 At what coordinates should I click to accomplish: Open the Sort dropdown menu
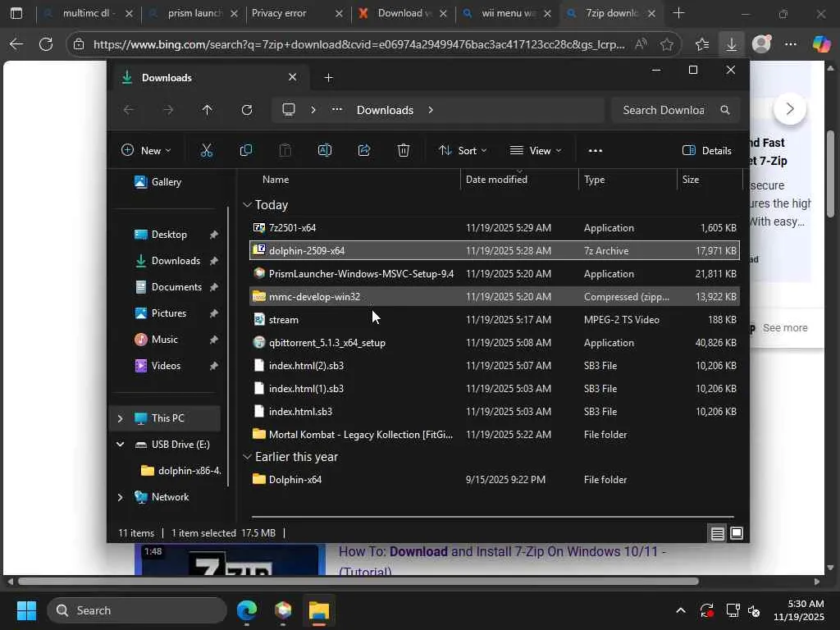point(463,151)
